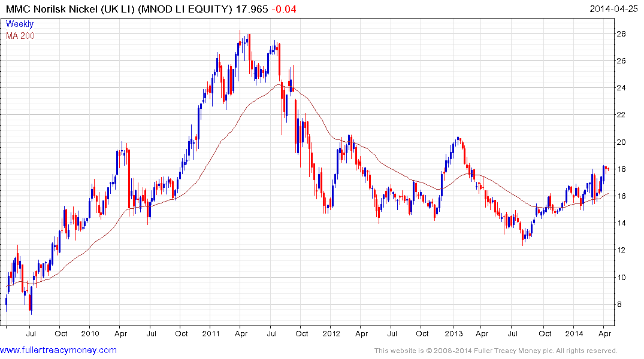
Task: Click the 12 price axis label
Action: [x=621, y=250]
